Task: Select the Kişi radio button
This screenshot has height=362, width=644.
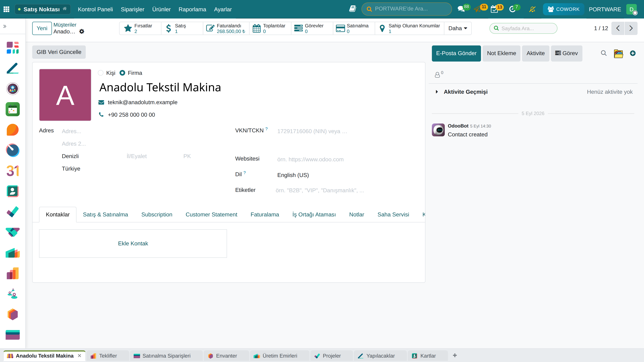Action: pos(100,73)
